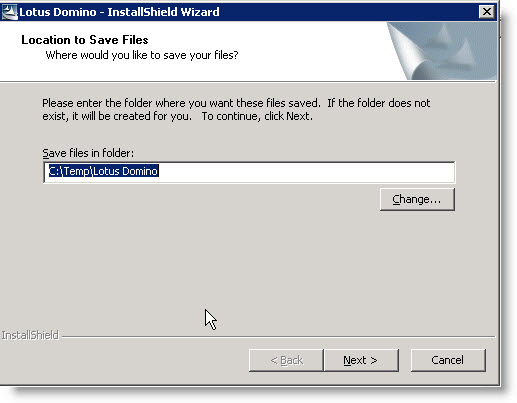This screenshot has height=403, width=517.
Task: Cancel the Lotus Domino installation
Action: 448,360
